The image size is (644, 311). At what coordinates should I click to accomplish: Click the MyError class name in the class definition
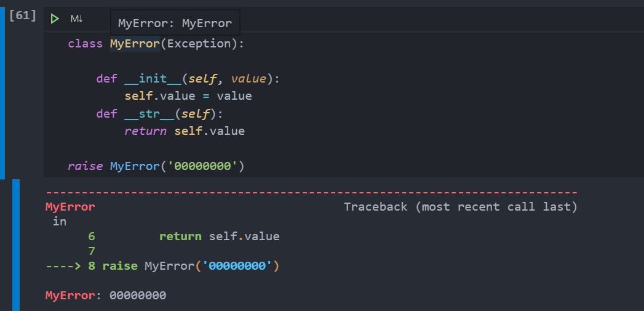point(135,44)
